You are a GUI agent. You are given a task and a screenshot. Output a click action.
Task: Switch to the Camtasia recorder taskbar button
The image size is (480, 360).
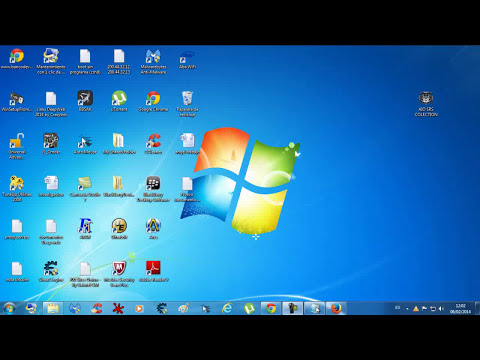click(x=292, y=308)
